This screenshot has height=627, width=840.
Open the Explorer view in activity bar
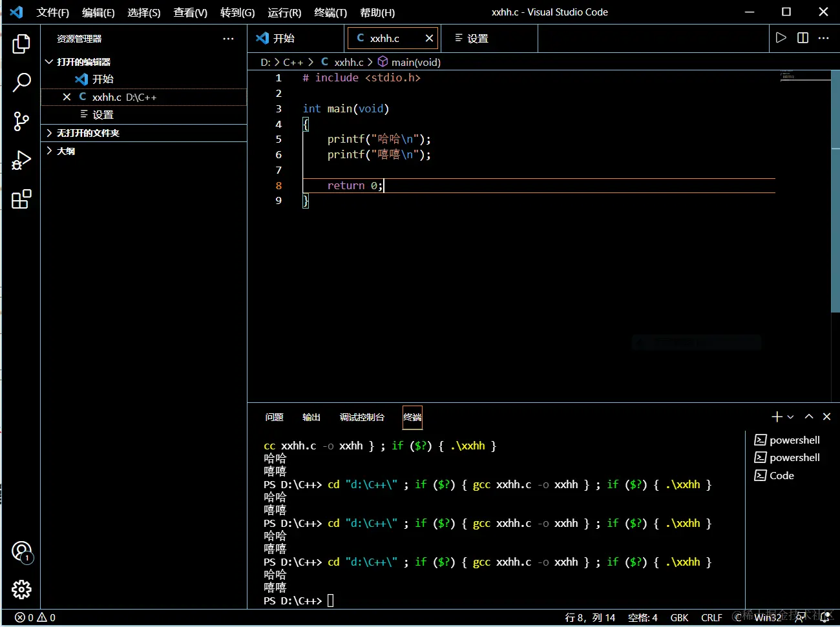[x=21, y=44]
